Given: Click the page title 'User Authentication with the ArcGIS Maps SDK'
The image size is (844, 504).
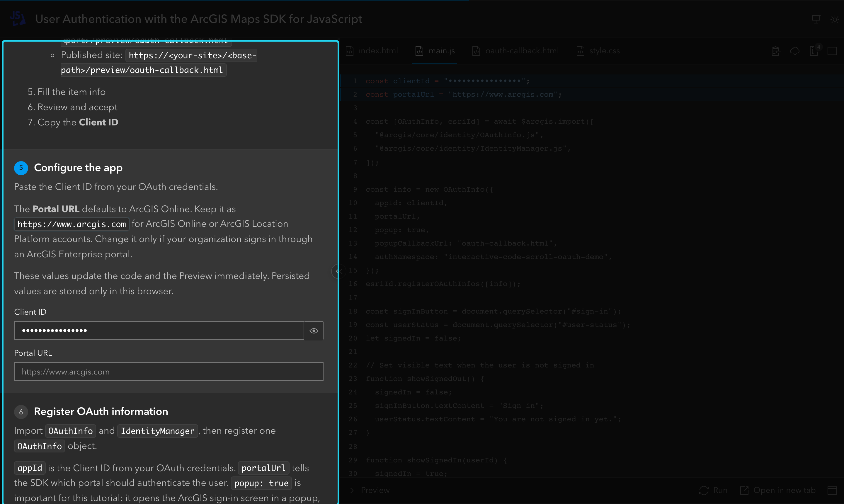Looking at the screenshot, I should pyautogui.click(x=199, y=19).
